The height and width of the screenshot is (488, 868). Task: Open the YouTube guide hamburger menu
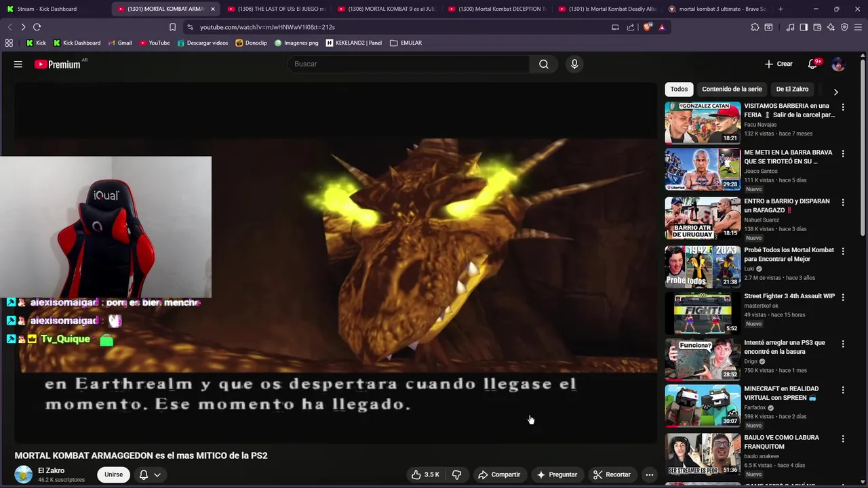point(18,64)
